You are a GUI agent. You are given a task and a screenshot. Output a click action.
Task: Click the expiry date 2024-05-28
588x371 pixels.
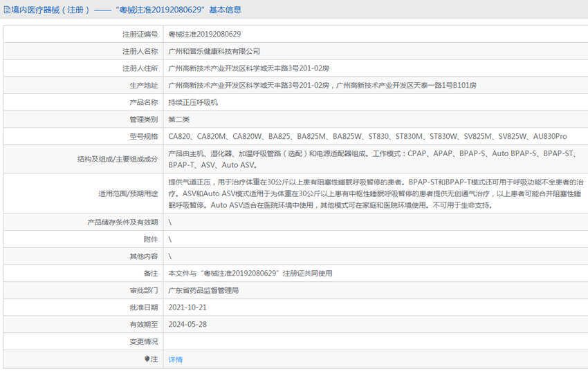(187, 325)
